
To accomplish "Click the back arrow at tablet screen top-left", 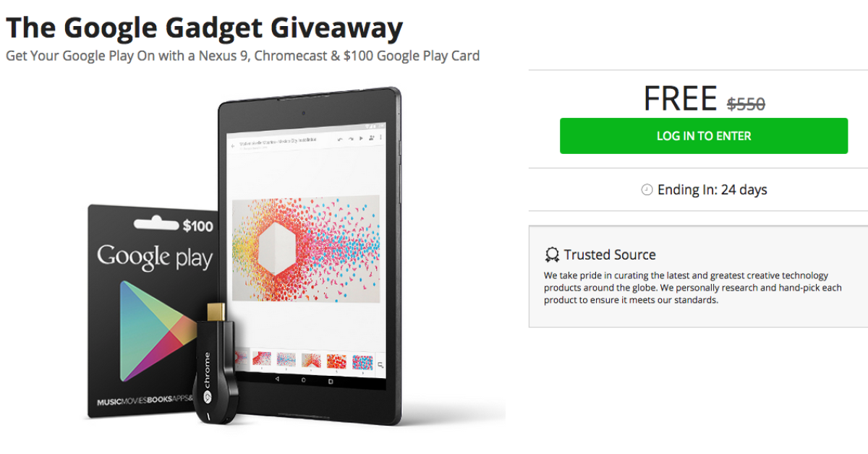I will pos(234,145).
